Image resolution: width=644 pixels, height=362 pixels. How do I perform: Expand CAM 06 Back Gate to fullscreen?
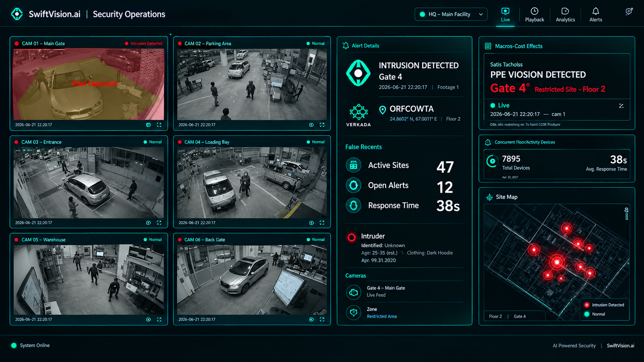pyautogui.click(x=322, y=319)
